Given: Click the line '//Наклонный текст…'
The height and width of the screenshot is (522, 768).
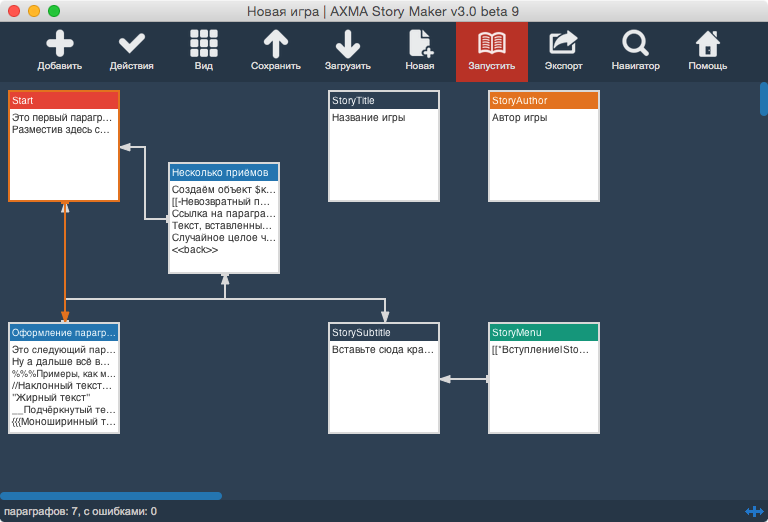Looking at the screenshot, I should 62,385.
